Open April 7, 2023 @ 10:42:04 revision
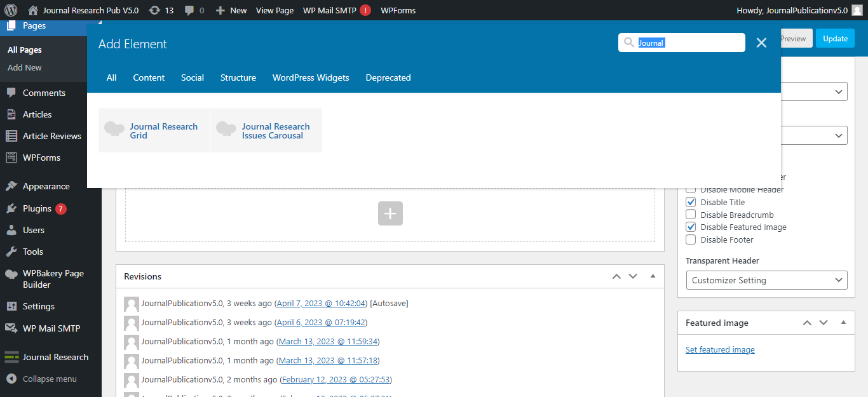This screenshot has height=397, width=868. pos(322,304)
